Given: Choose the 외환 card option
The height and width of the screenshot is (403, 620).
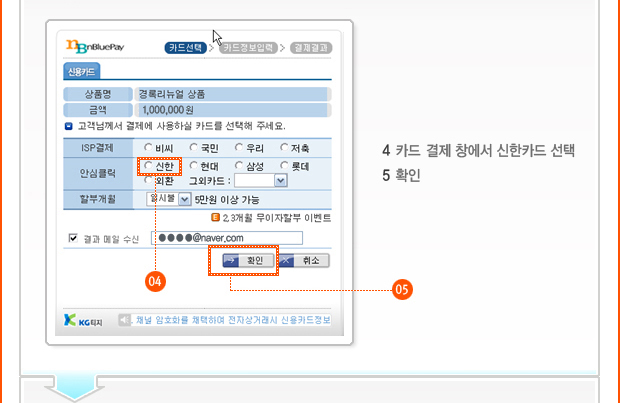Looking at the screenshot, I should coord(148,180).
